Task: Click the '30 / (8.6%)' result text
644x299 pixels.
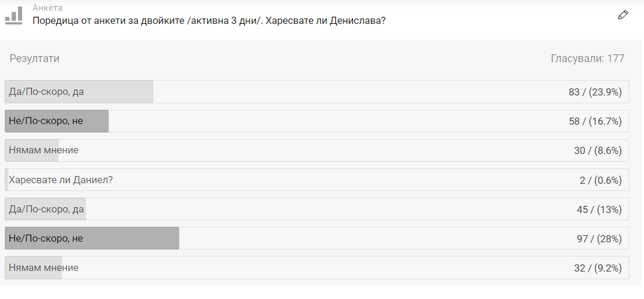Action: [598, 150]
